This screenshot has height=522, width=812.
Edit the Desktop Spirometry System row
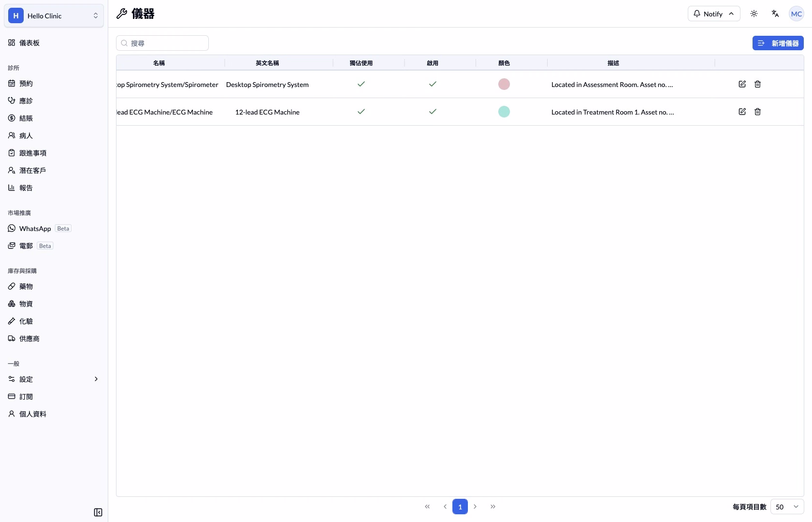click(x=742, y=84)
